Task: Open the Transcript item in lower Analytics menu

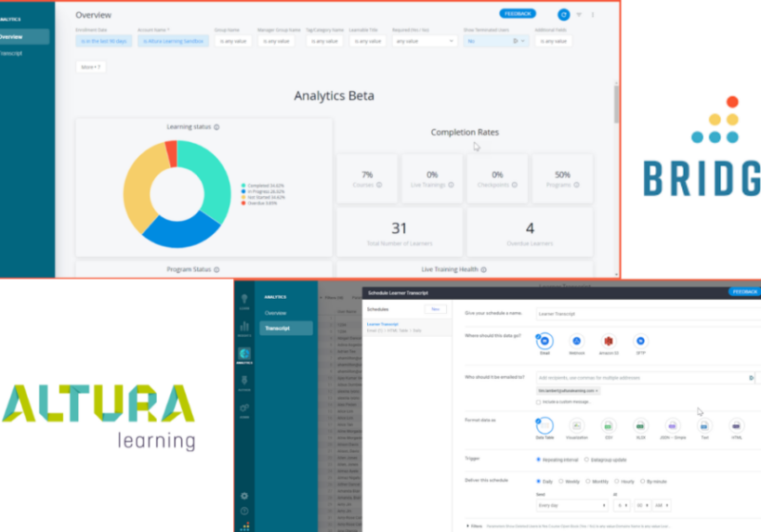Action: pos(286,329)
